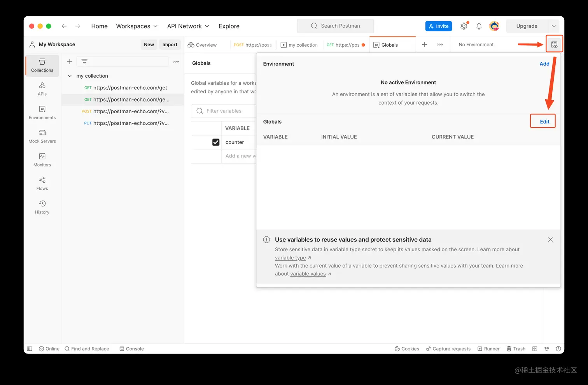Dismiss the variables info banner
The height and width of the screenshot is (385, 588).
click(x=550, y=240)
